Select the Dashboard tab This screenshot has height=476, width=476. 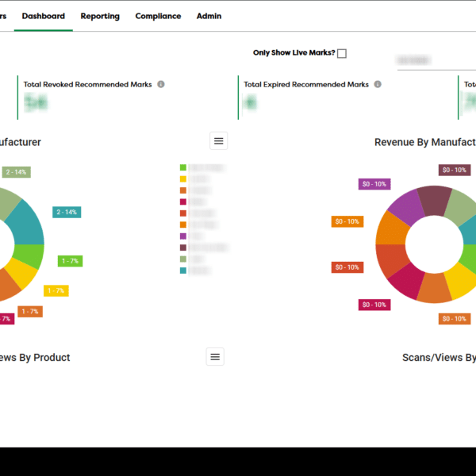(44, 16)
